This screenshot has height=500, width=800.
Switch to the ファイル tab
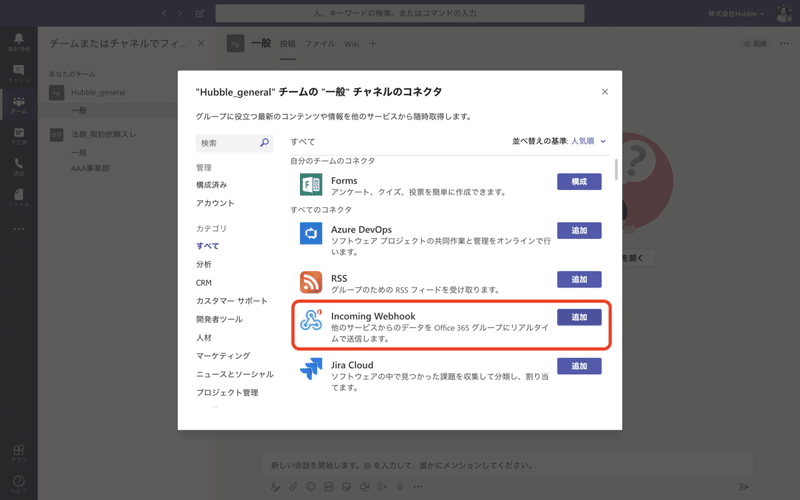(320, 44)
